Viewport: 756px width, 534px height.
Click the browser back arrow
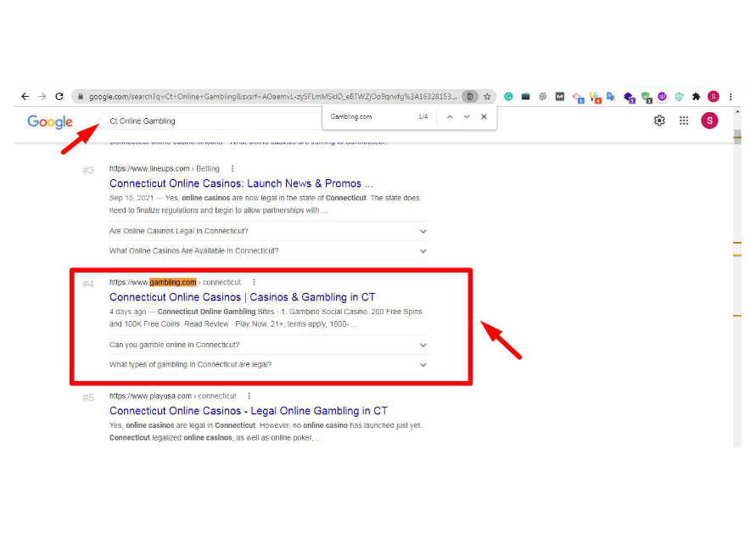coord(25,97)
